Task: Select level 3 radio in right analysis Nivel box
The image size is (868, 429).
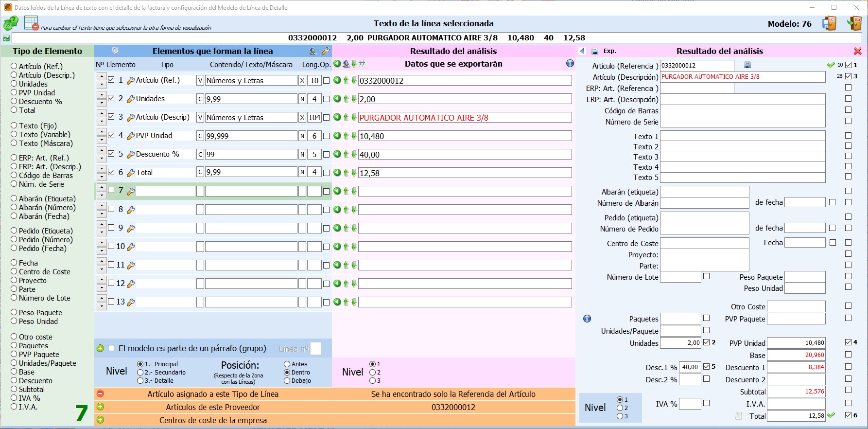Action: tap(620, 416)
